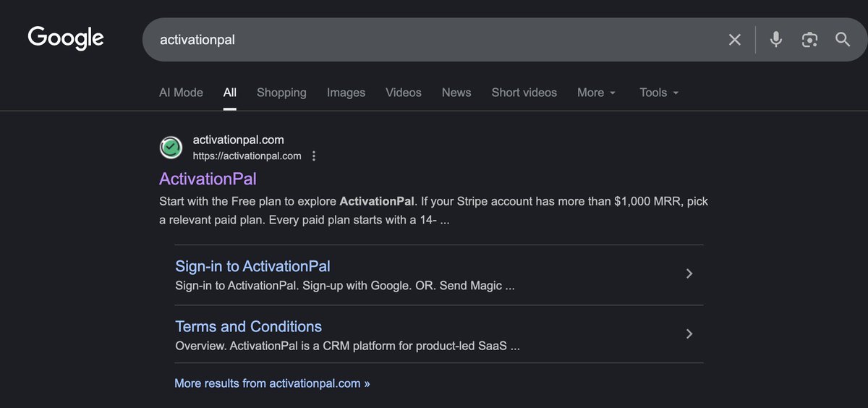Screen dimensions: 868x408
Task: Switch to Shopping tab
Action: pos(281,93)
